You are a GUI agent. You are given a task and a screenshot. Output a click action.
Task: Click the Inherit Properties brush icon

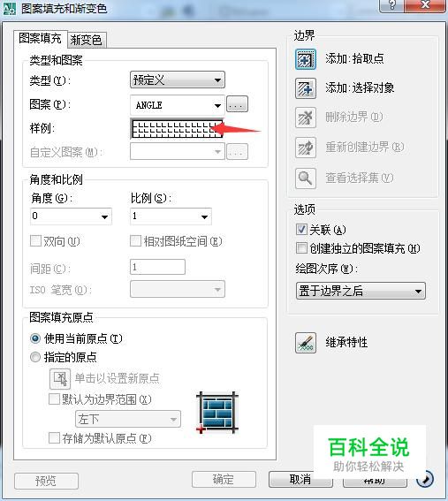[x=306, y=343]
